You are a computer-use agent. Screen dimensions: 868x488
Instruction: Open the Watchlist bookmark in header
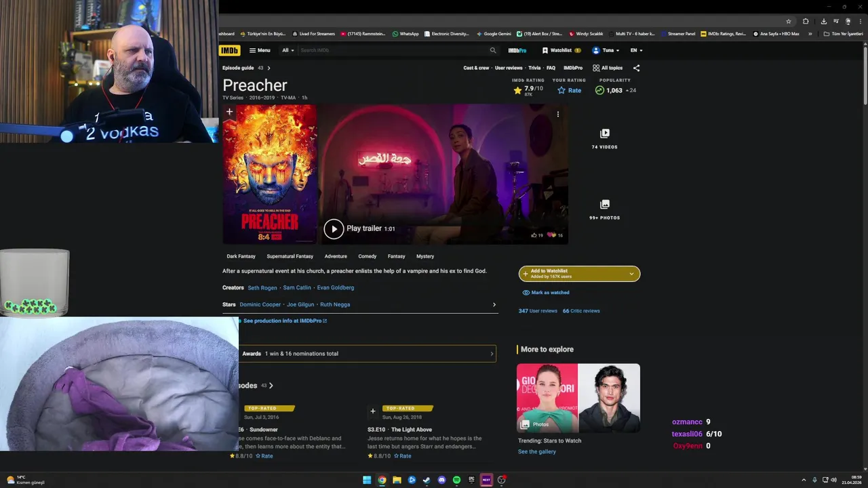tap(561, 50)
